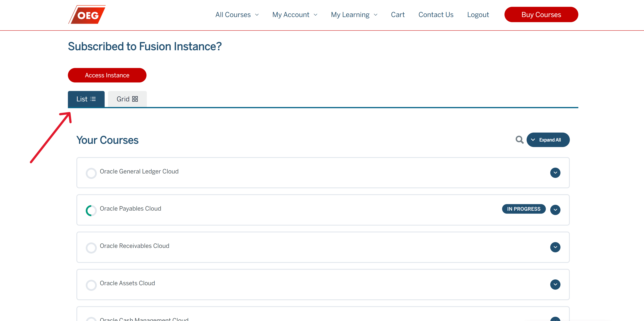This screenshot has width=644, height=321.
Task: Open the All Courses dropdown menu
Action: click(237, 15)
